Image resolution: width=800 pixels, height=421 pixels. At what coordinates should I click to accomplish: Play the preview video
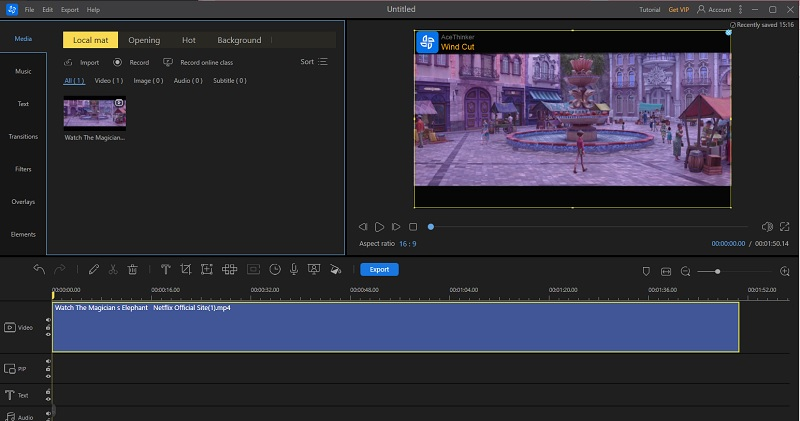pos(379,227)
